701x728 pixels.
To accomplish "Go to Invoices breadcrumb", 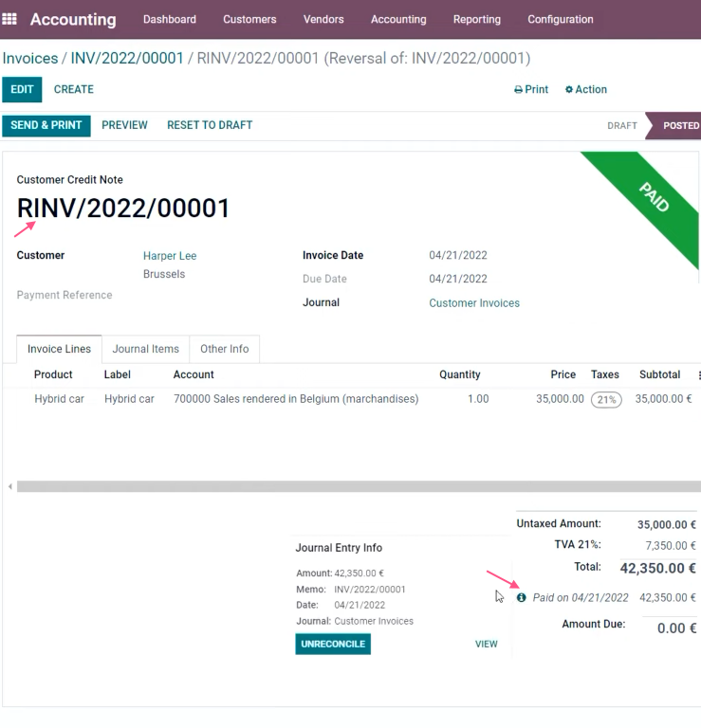I will [x=30, y=59].
